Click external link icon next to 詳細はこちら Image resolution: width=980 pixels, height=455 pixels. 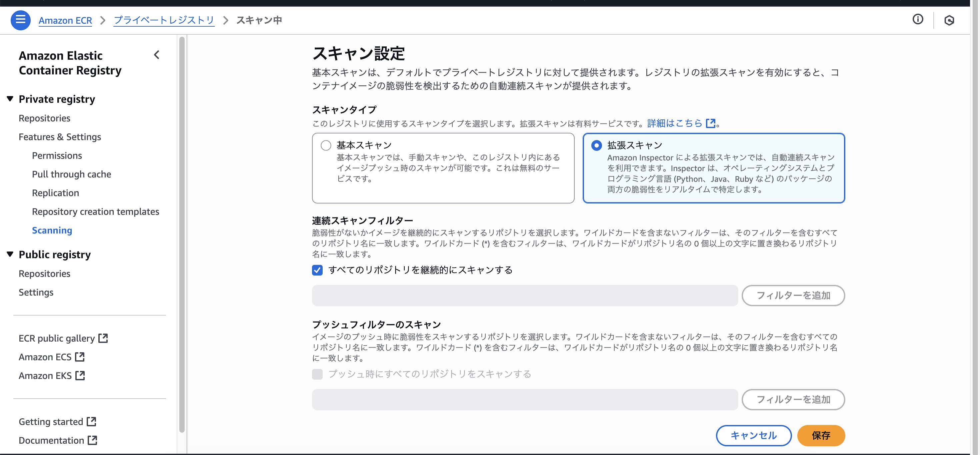[710, 123]
